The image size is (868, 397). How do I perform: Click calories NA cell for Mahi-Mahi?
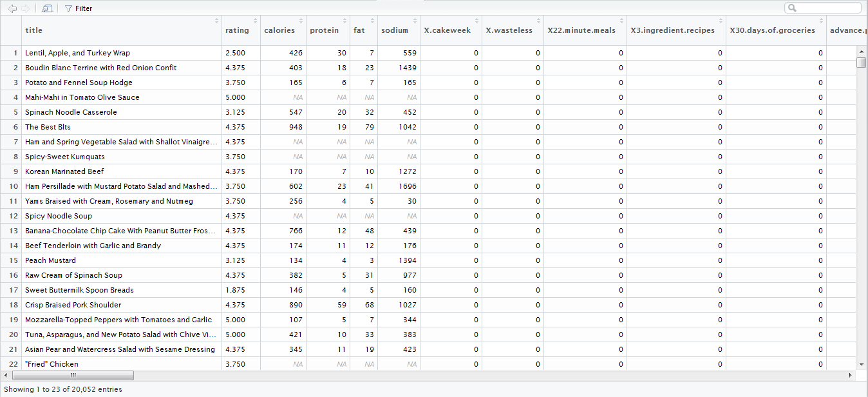283,97
